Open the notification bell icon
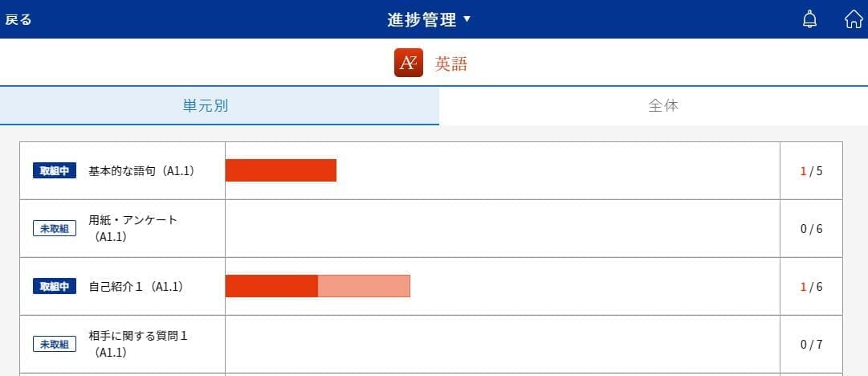This screenshot has width=868, height=376. coord(809,19)
